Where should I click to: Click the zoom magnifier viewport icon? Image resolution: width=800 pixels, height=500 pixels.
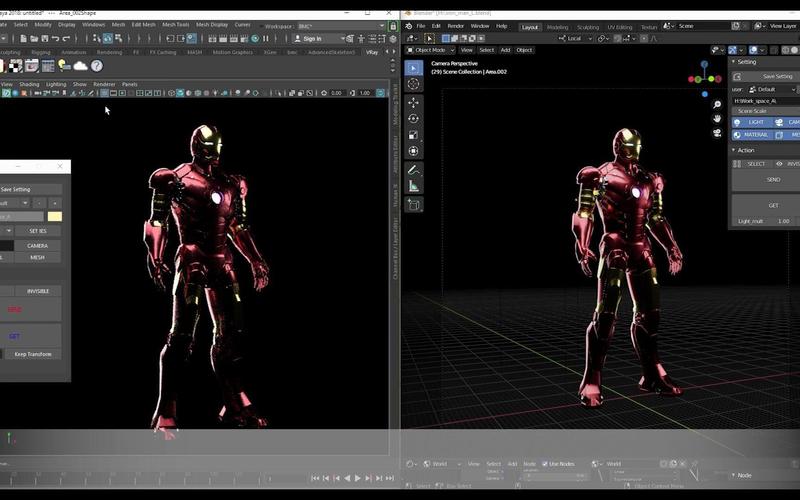click(x=717, y=104)
